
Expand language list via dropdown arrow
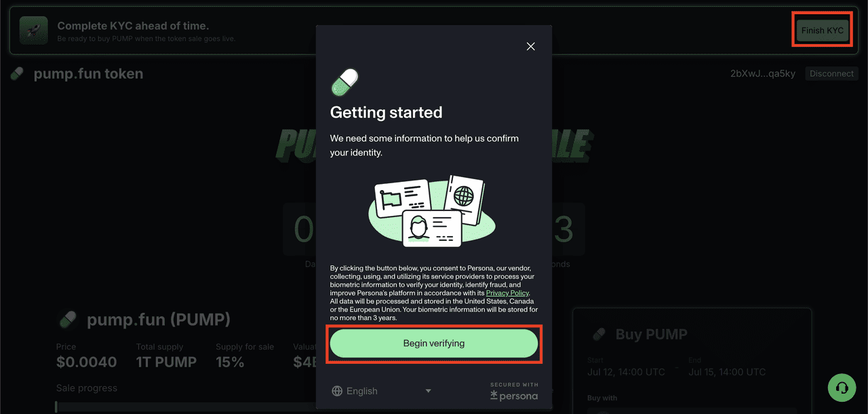coord(428,391)
